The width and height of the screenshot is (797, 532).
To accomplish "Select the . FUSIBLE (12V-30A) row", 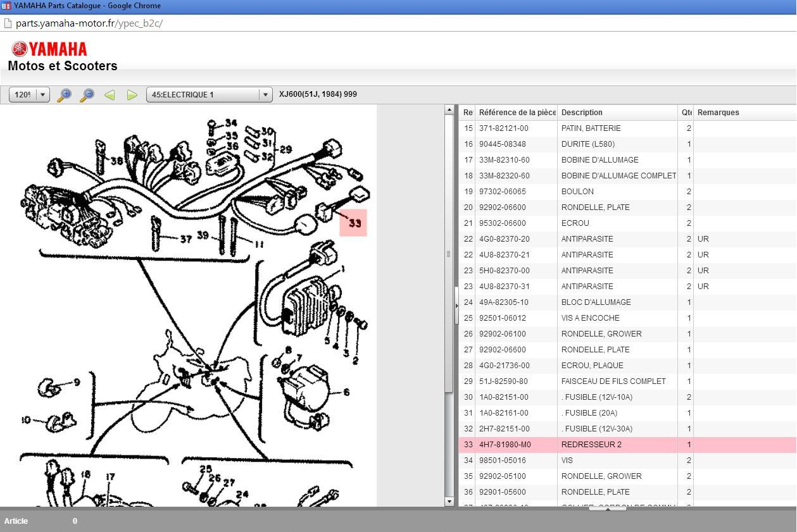I will click(x=627, y=429).
